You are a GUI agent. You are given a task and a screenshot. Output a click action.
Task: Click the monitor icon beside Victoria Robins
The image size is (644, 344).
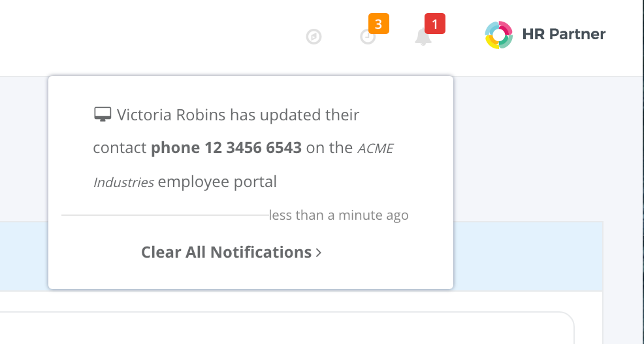point(103,114)
